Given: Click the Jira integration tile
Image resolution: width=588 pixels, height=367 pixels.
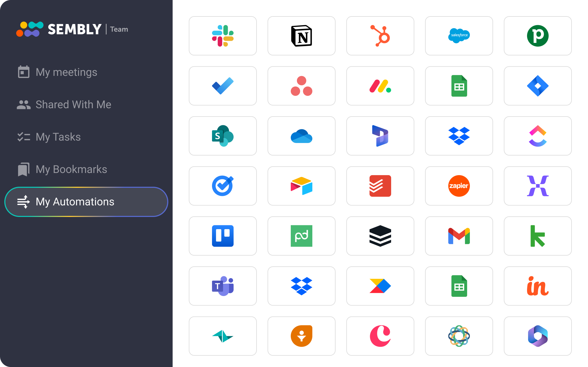Looking at the screenshot, I should coord(538,86).
